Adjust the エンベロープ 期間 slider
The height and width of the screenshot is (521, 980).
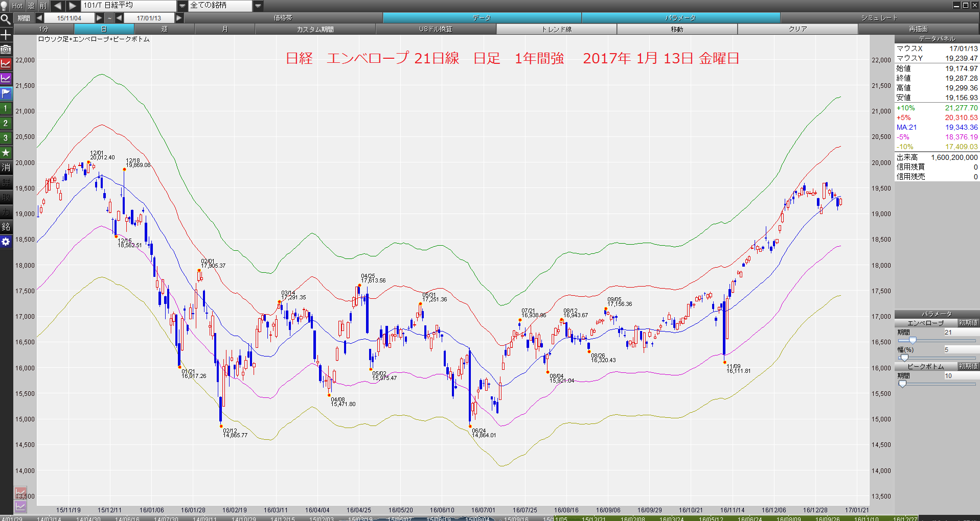point(912,340)
